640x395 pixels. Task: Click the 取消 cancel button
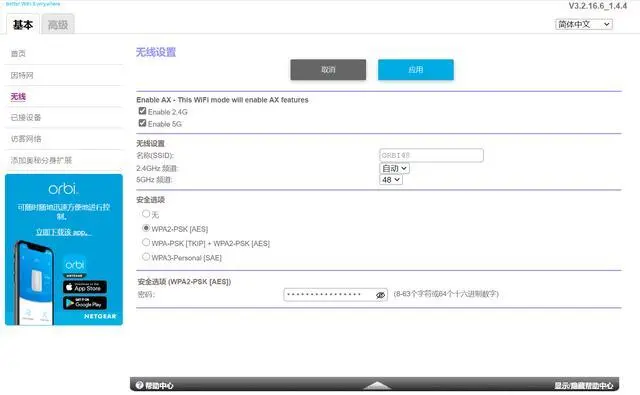tap(328, 70)
